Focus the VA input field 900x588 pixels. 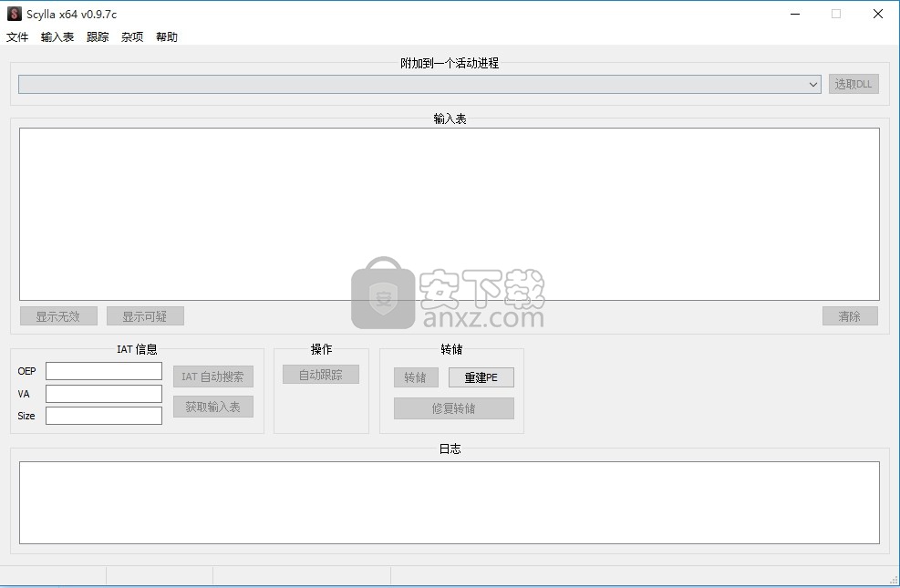pos(104,394)
